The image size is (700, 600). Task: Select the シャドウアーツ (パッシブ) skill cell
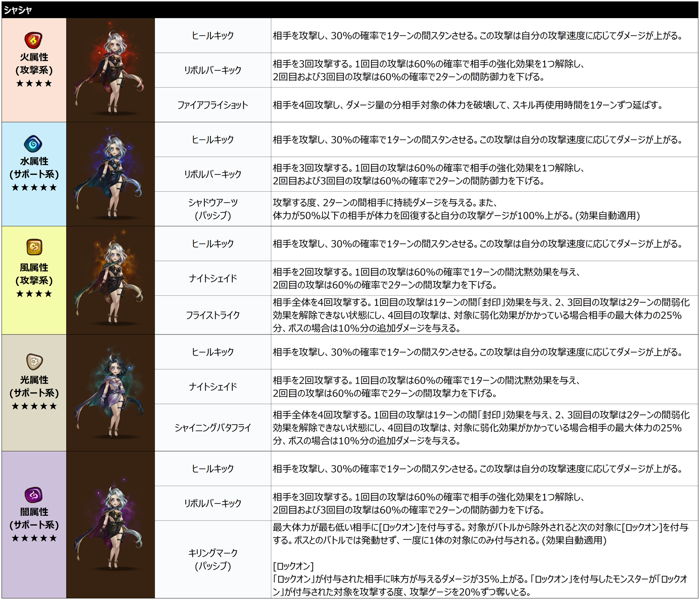coord(212,209)
